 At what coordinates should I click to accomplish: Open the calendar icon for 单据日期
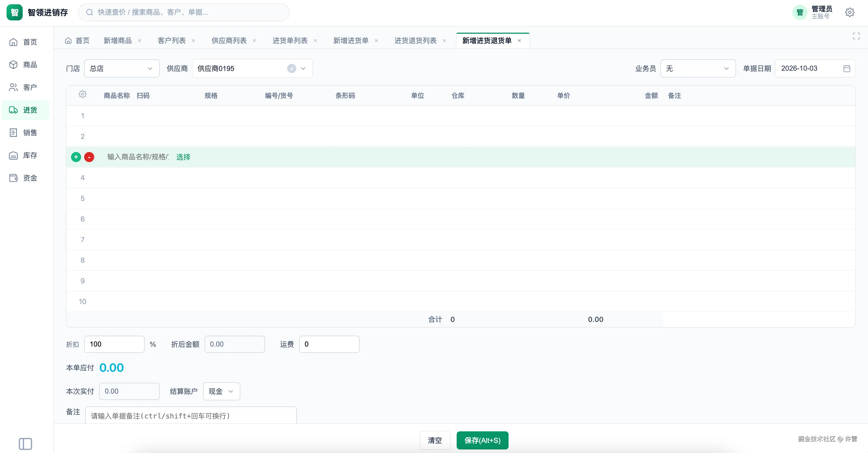846,69
